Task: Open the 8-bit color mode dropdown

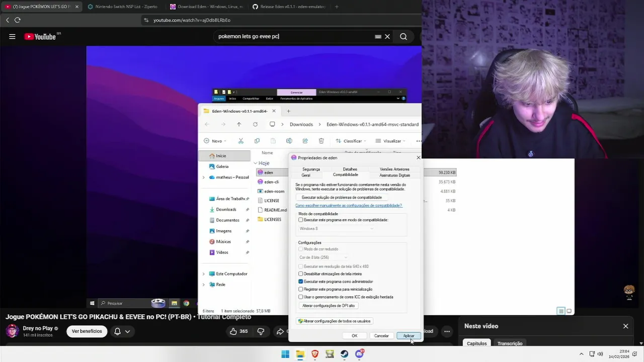Action: 324,257
